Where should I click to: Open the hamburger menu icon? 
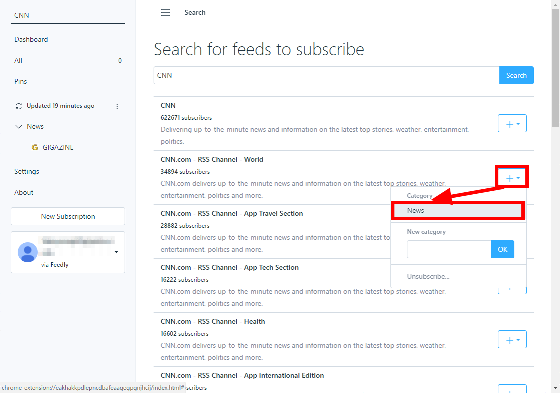click(x=165, y=13)
